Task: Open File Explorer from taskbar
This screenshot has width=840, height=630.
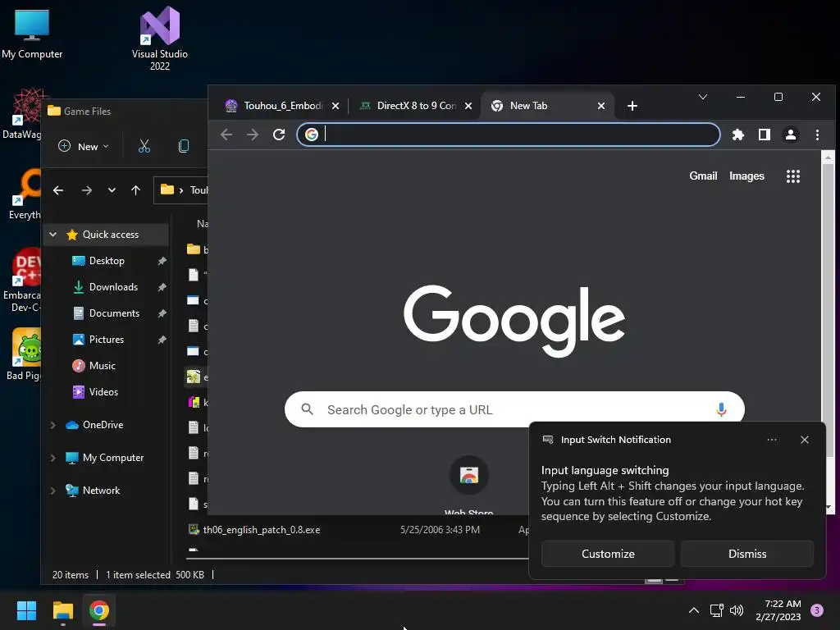Action: (x=62, y=610)
